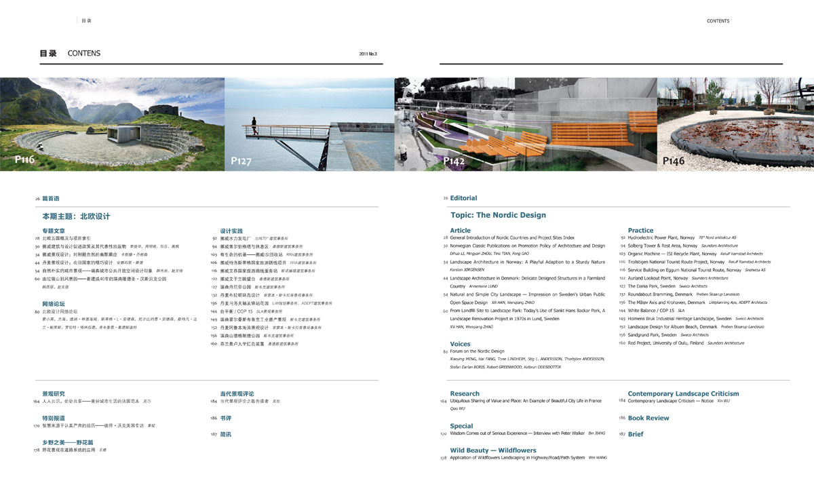Select '北欧五国概况与项目索引' entry
814x504 pixels.
pos(66,239)
